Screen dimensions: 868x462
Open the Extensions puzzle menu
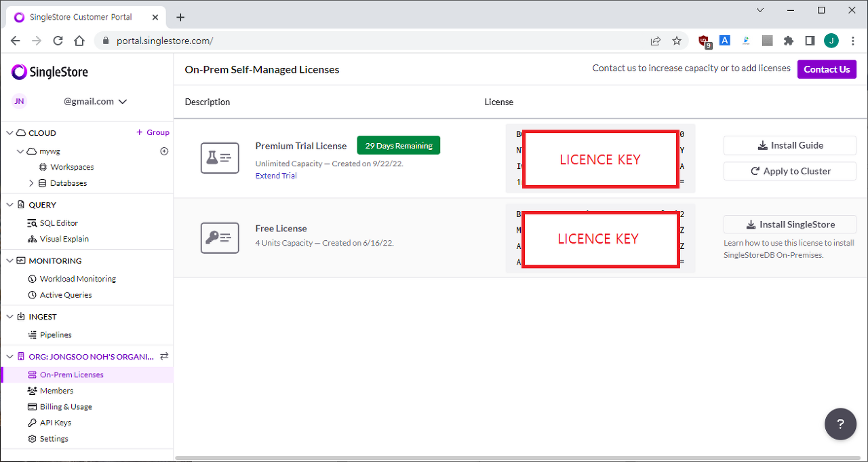click(788, 41)
